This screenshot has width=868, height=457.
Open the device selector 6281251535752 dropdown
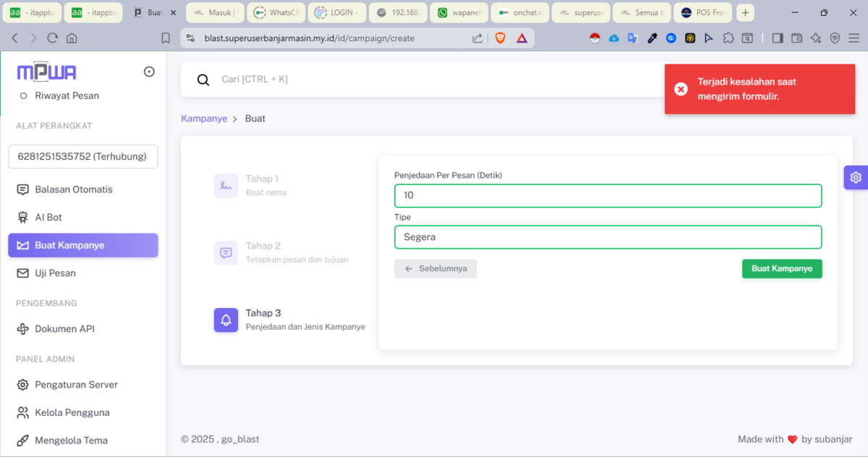[x=83, y=156]
